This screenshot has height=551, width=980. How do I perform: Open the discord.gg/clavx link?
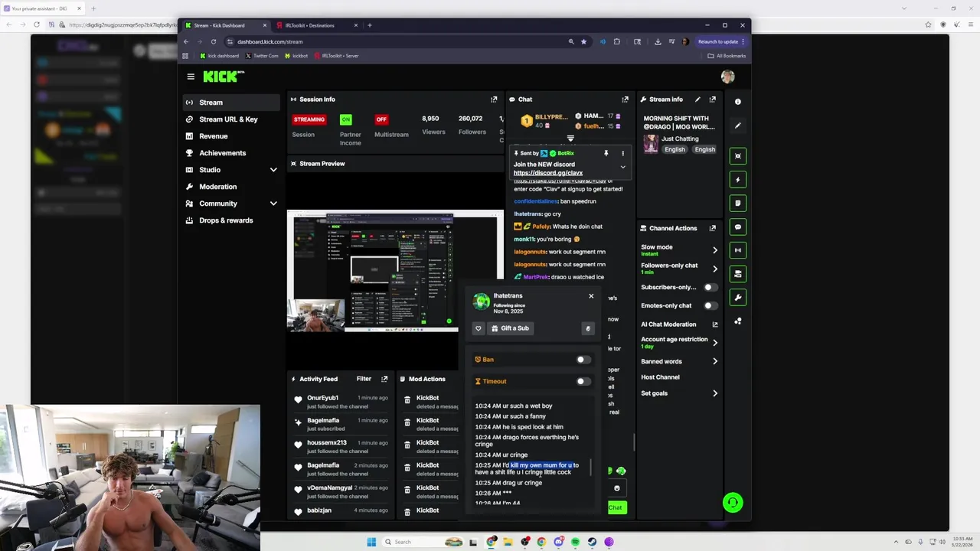coord(548,173)
